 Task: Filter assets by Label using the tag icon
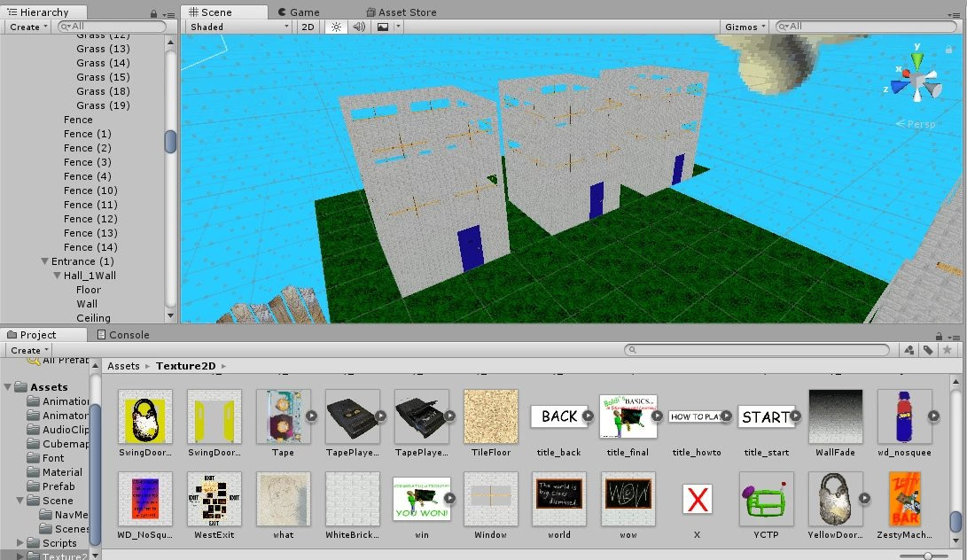point(929,350)
